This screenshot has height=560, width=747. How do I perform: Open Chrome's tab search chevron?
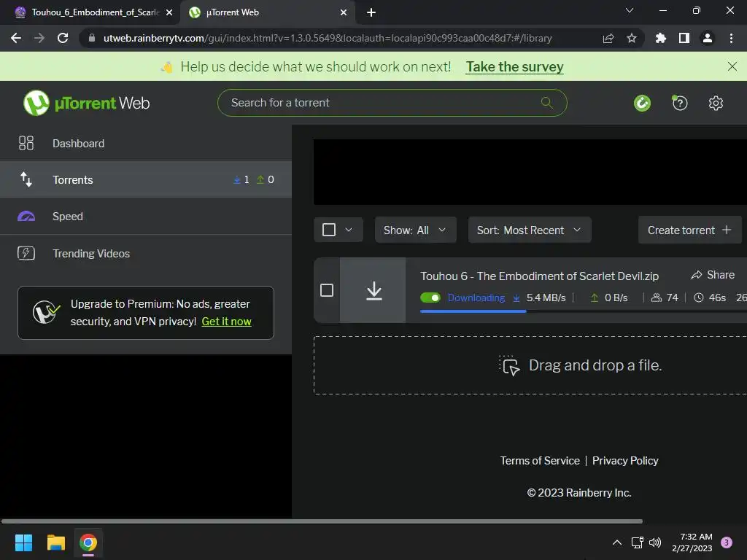pos(630,10)
